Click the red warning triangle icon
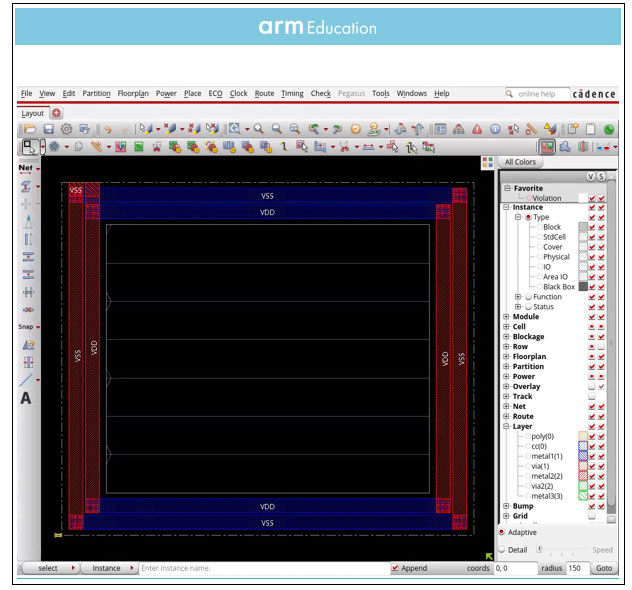Viewport: 632px width, 590px height. click(x=477, y=129)
